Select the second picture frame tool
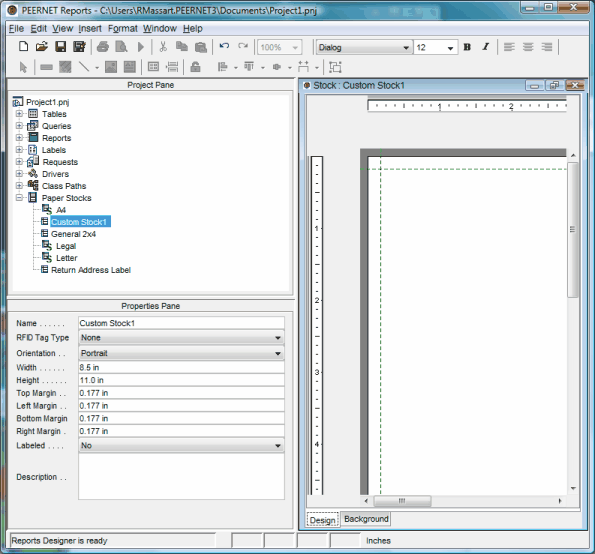Screen dimensions: 595x554 (130, 67)
